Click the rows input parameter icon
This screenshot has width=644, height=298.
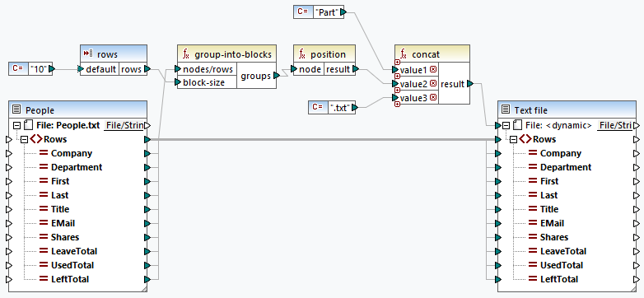[87, 54]
